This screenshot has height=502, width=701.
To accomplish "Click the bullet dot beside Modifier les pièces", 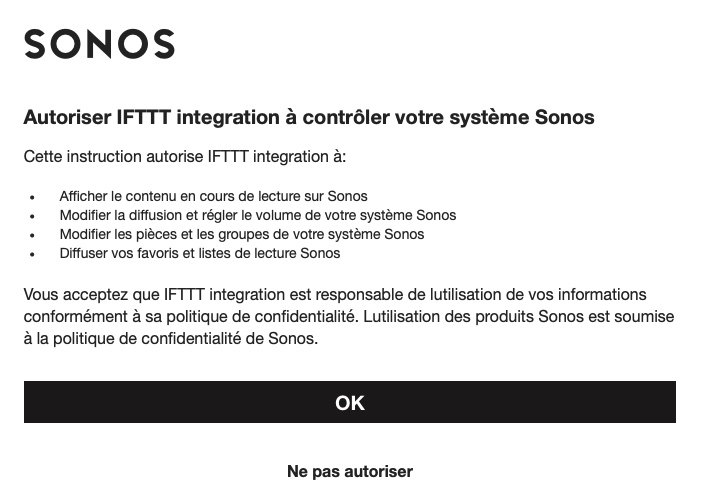I will (32, 235).
